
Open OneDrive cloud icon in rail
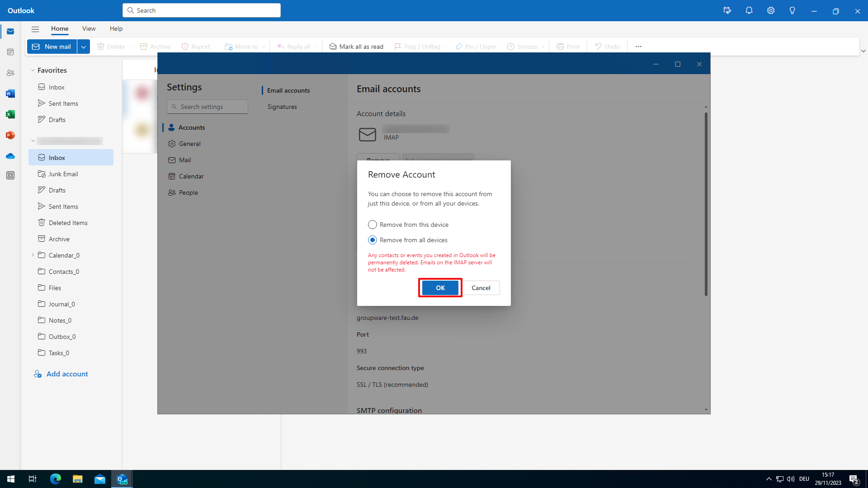10,156
